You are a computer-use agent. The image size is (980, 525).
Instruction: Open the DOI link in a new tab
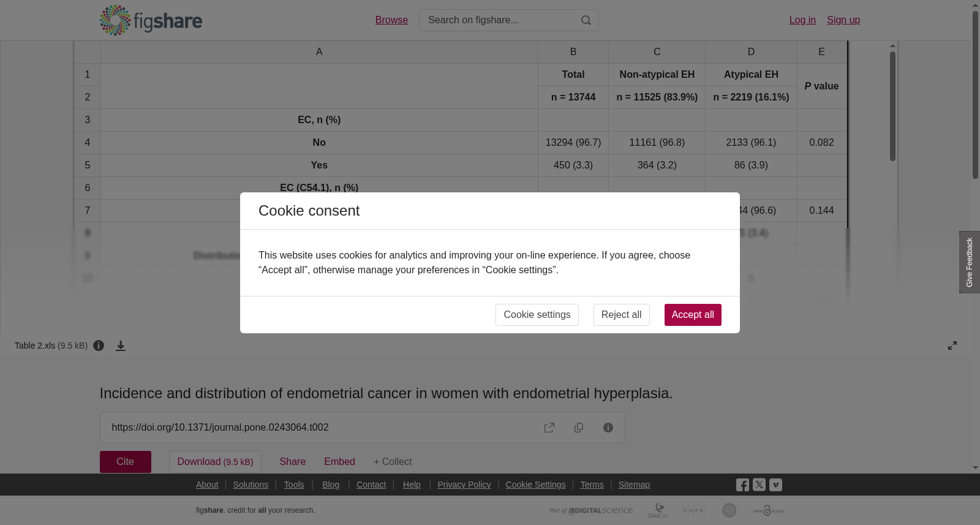pyautogui.click(x=549, y=428)
